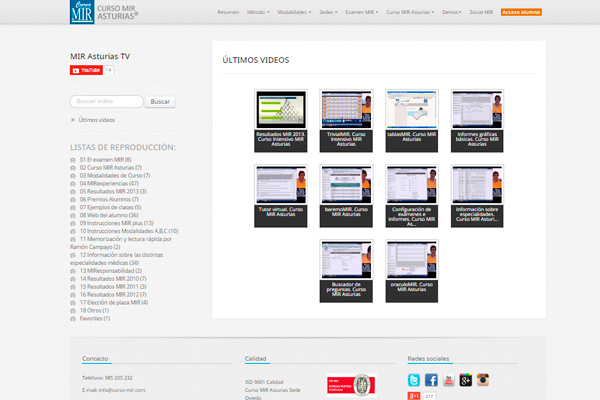Viewport: 600px width, 400px height.
Task: Open playlist 18 Otros
Action: coord(94,310)
